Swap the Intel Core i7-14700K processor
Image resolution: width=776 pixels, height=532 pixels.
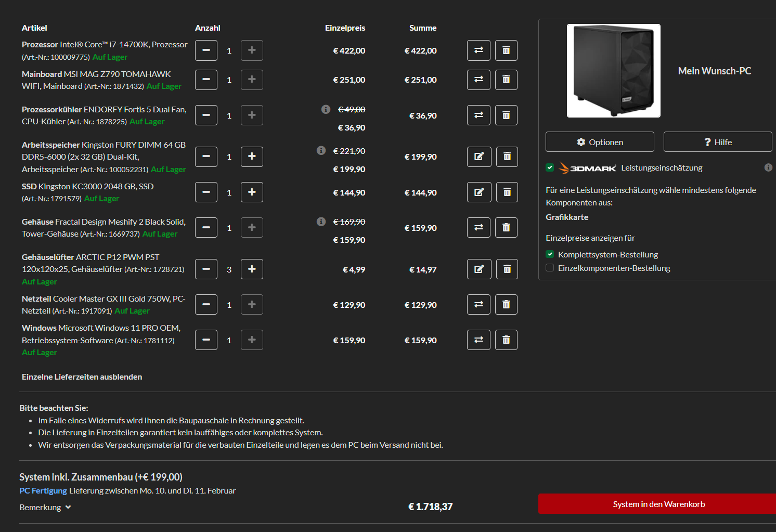[478, 50]
